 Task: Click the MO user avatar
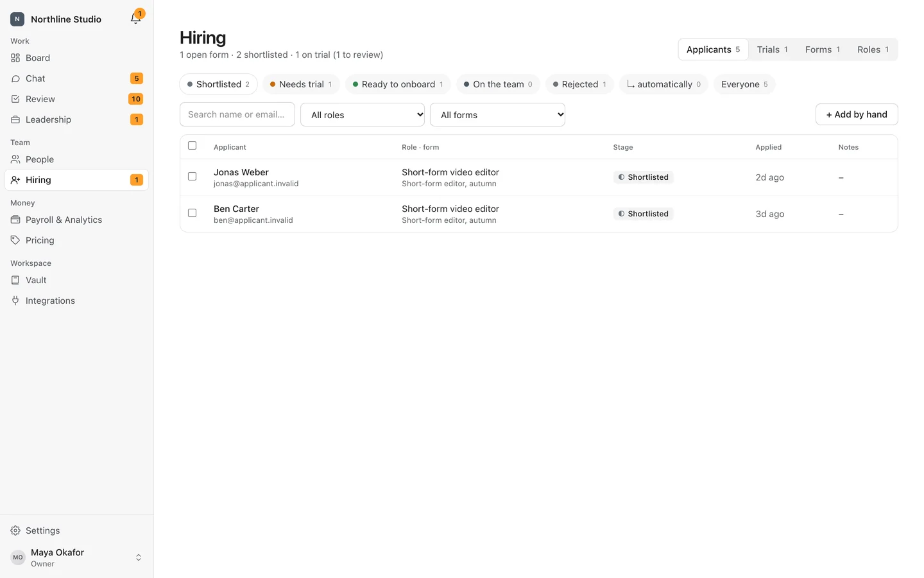(18, 557)
